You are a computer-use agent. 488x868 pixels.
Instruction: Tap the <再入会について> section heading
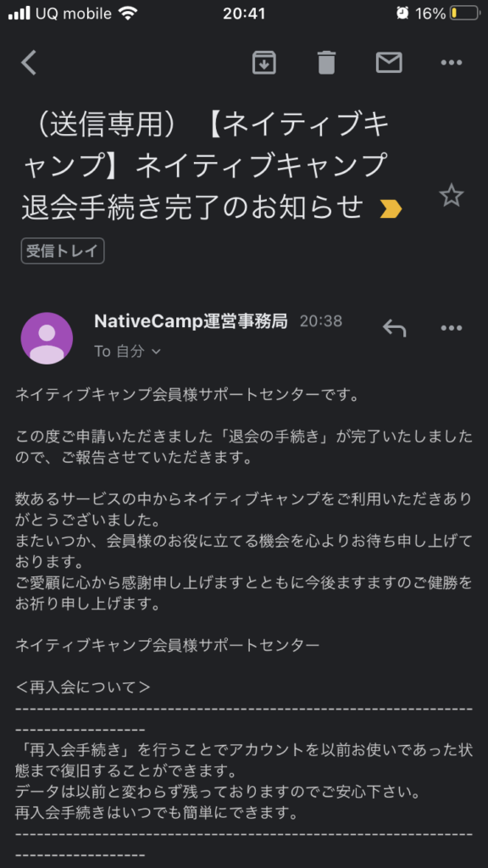[83, 688]
